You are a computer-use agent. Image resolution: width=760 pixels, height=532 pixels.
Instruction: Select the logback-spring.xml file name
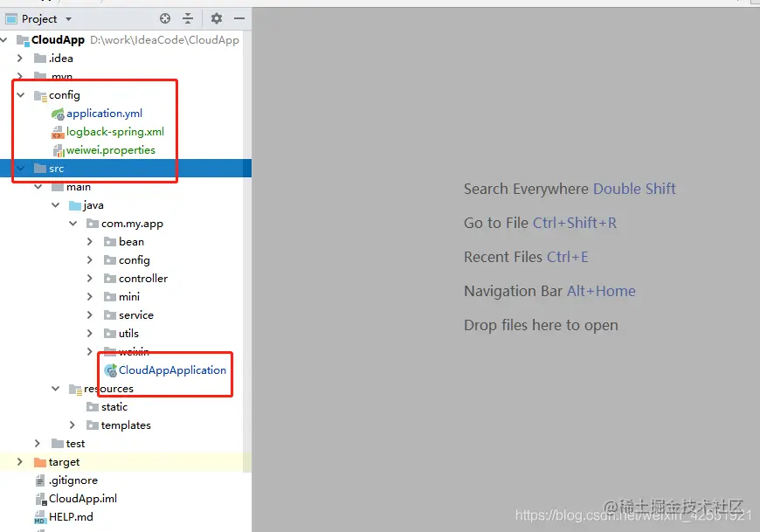(115, 132)
